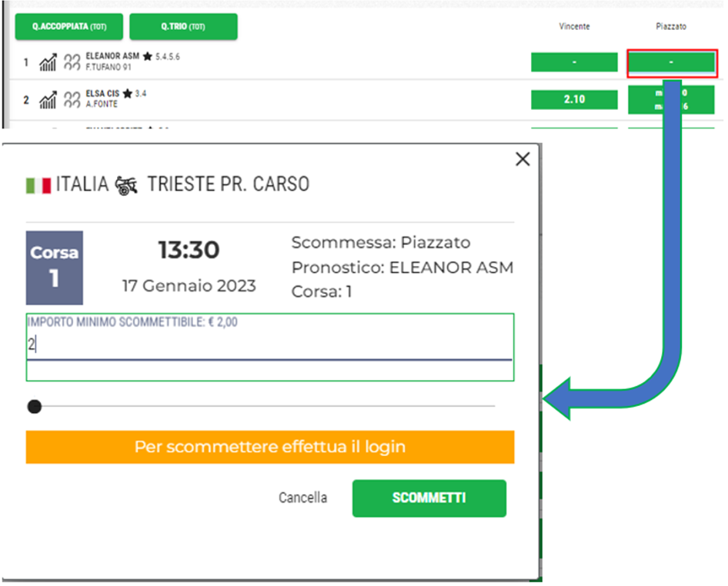Select the 2.10 Vincente odds for Elsa CIS
The width and height of the screenshot is (728, 586).
[574, 99]
